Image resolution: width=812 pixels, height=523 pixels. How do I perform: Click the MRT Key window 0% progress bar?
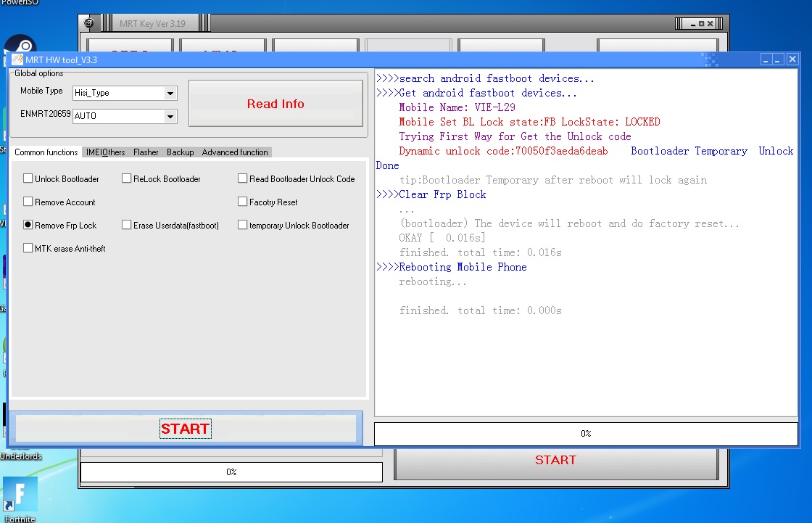pyautogui.click(x=231, y=471)
